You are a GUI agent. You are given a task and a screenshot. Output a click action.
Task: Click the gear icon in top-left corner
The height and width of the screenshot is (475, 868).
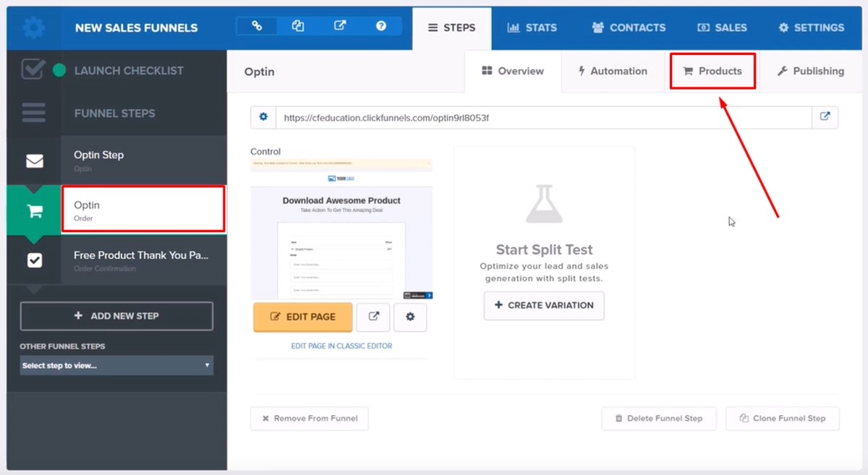click(33, 27)
